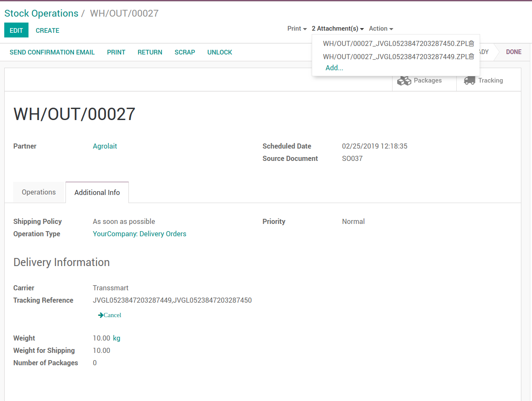Expand the Print dropdown

click(297, 29)
